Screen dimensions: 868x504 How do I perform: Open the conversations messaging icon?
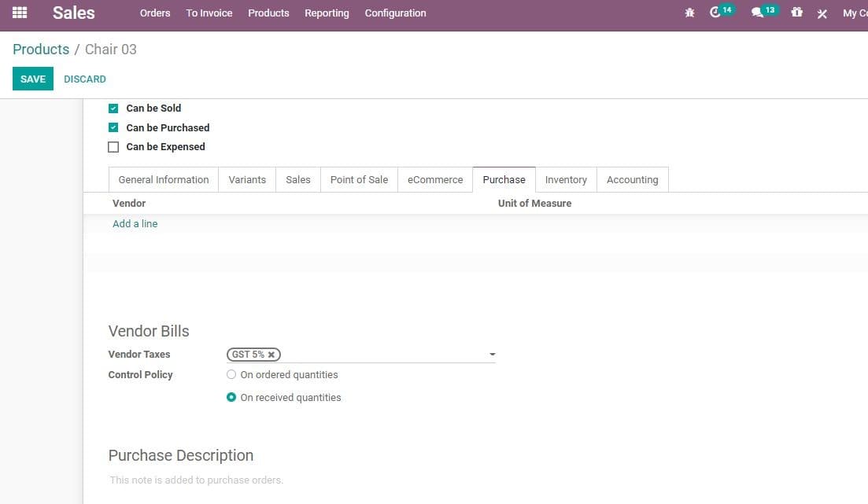759,13
